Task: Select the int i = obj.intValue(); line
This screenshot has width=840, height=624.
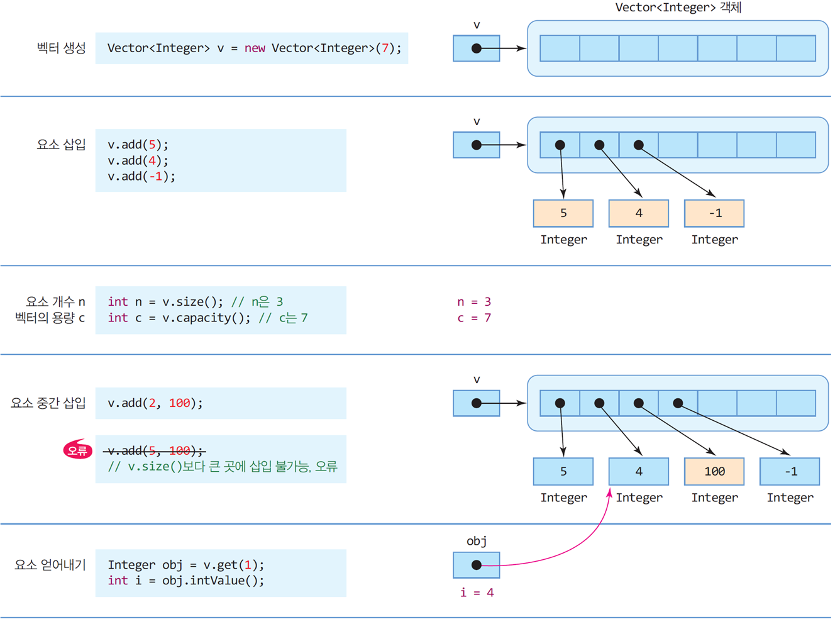Action: [x=186, y=580]
